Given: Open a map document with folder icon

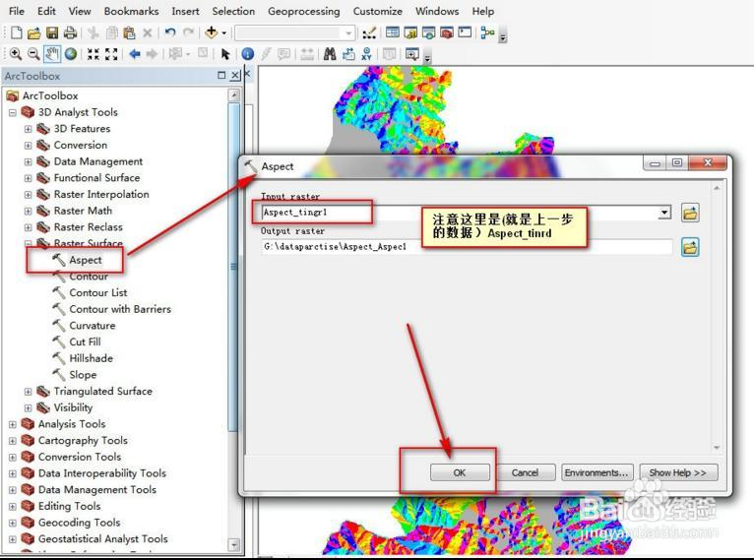Looking at the screenshot, I should click(33, 32).
